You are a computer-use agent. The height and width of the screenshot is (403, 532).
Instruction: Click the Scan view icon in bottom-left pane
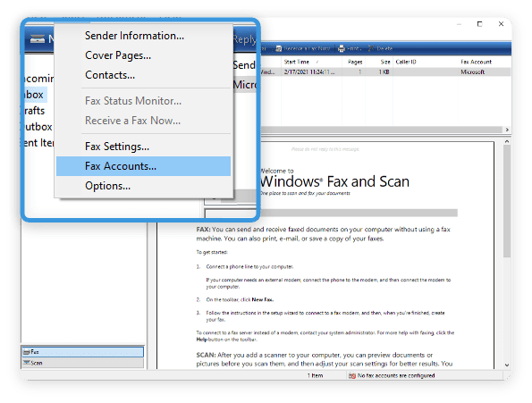click(27, 363)
